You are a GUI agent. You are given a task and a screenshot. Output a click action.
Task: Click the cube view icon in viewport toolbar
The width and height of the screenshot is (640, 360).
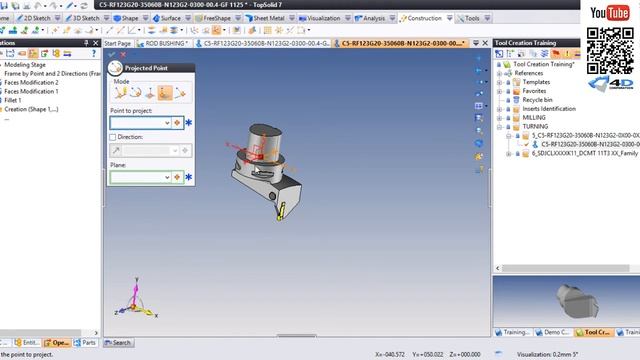(x=479, y=143)
